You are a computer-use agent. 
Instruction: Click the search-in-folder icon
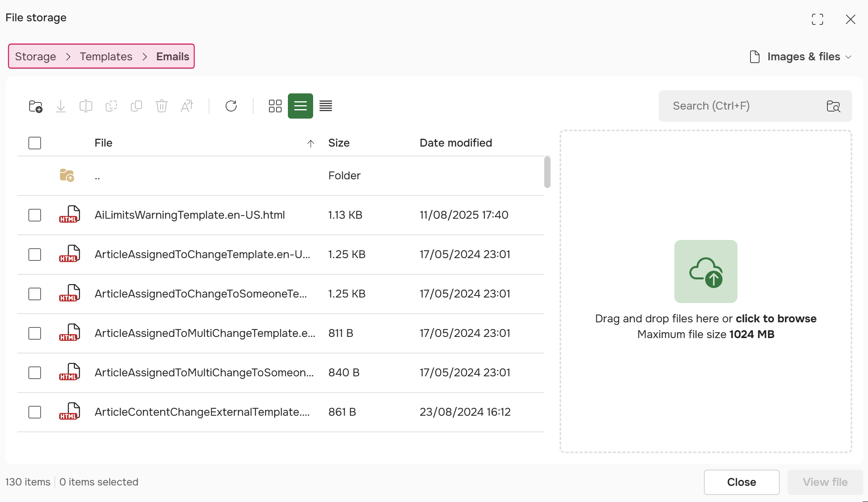pyautogui.click(x=834, y=106)
